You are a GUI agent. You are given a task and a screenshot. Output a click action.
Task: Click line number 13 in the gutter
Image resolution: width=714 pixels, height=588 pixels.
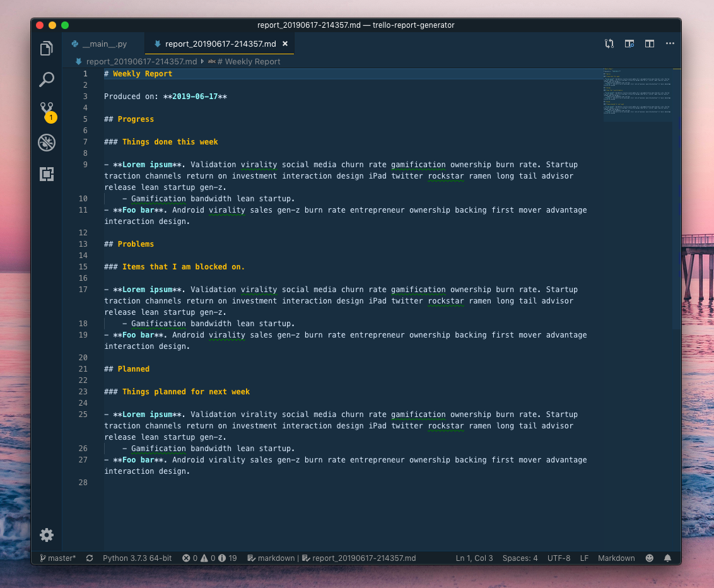coord(83,244)
